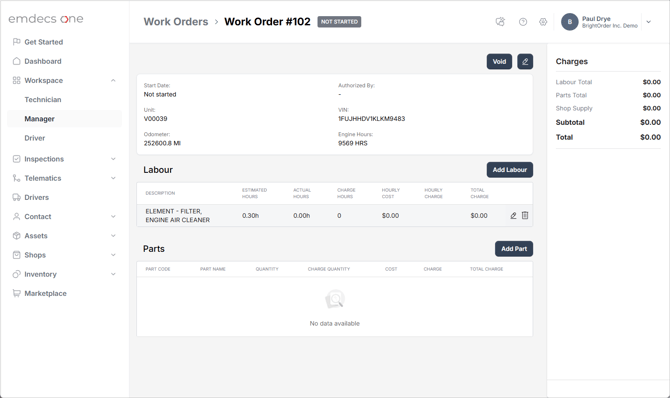Go back to Work Orders breadcrumb
This screenshot has height=398, width=670.
176,22
